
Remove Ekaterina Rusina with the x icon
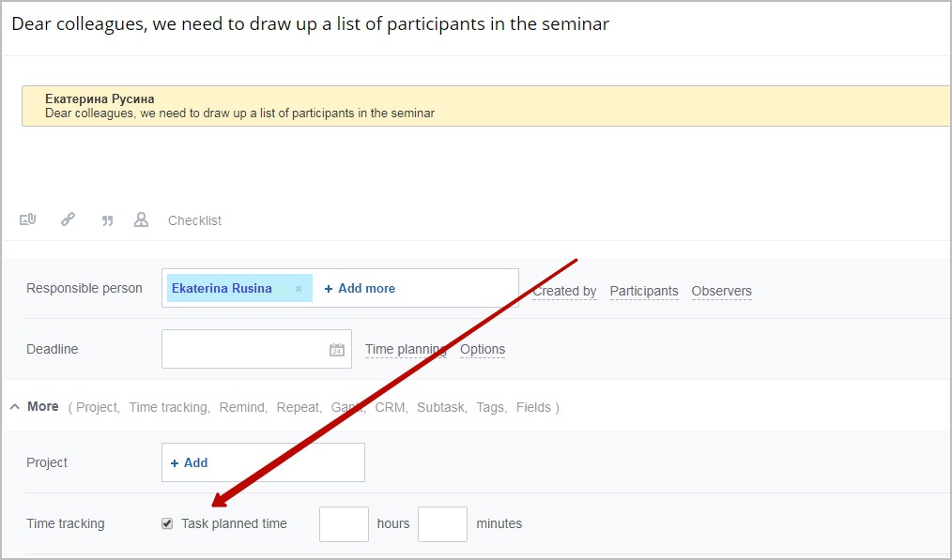click(299, 289)
